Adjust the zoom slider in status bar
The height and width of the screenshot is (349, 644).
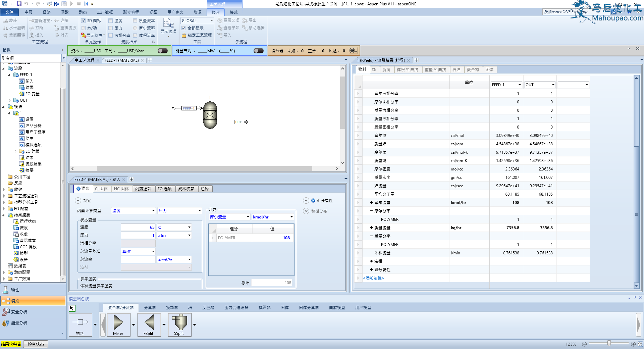(609, 344)
